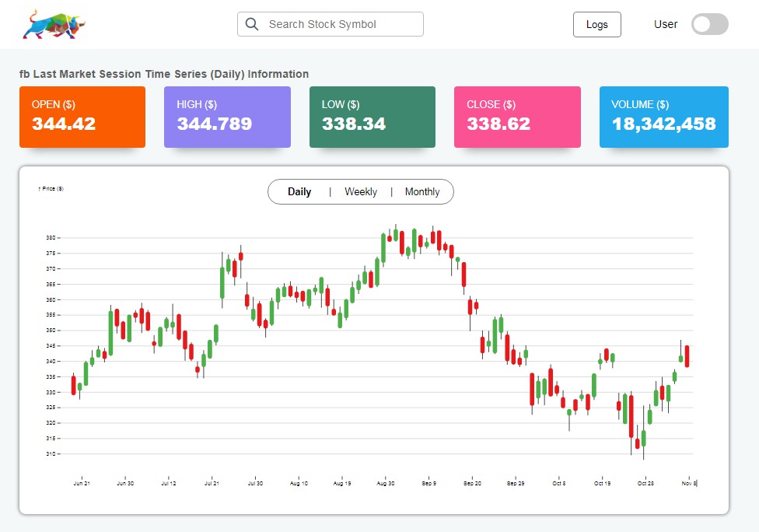Click the Aug 30 date axis label
The image size is (759, 532).
point(386,484)
